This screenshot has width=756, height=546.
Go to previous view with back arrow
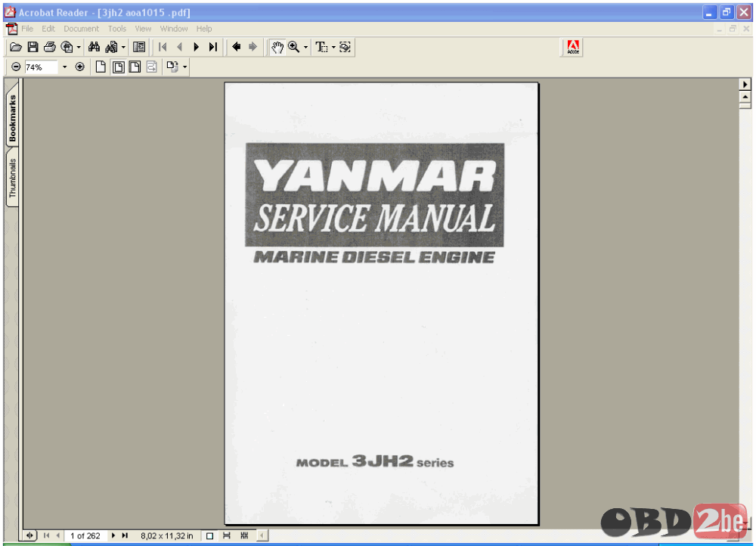[236, 47]
